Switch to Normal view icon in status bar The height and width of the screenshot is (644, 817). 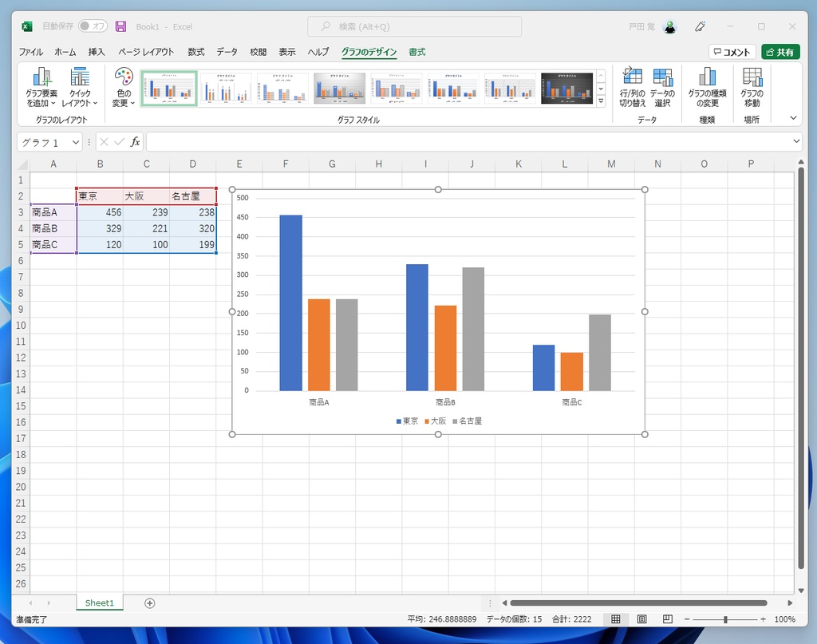click(x=615, y=619)
